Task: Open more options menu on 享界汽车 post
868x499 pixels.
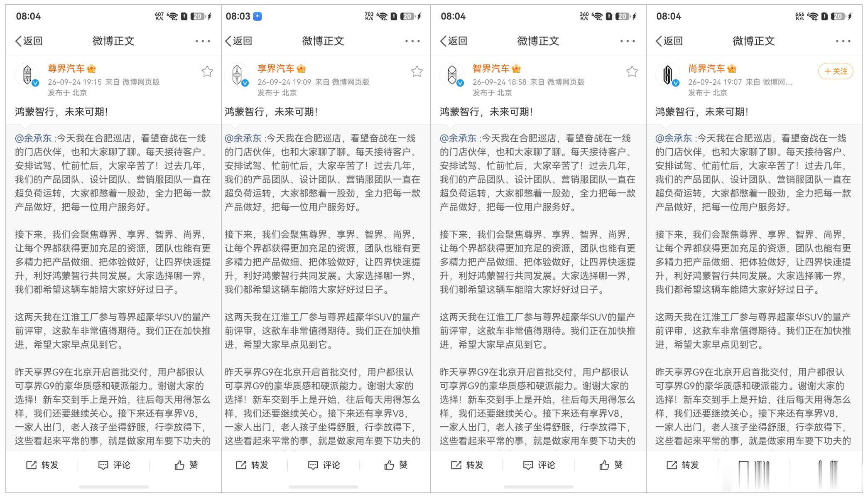Action: tap(412, 41)
